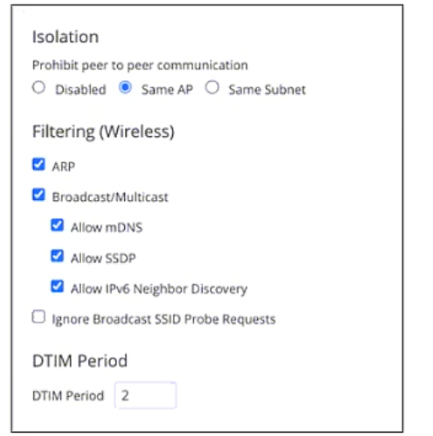Click 'Allow IPv6 Neighbor Discovery' label text
The height and width of the screenshot is (436, 433).
[x=159, y=289]
